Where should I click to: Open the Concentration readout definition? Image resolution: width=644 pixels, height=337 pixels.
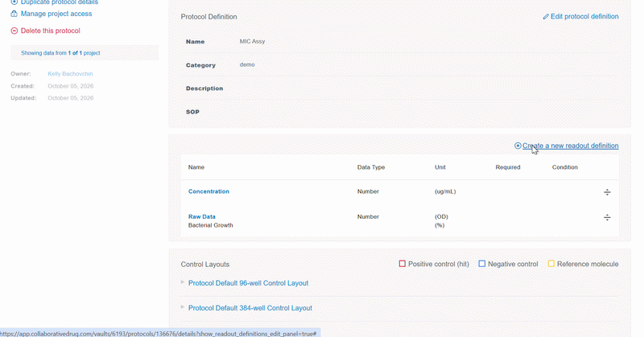point(208,191)
